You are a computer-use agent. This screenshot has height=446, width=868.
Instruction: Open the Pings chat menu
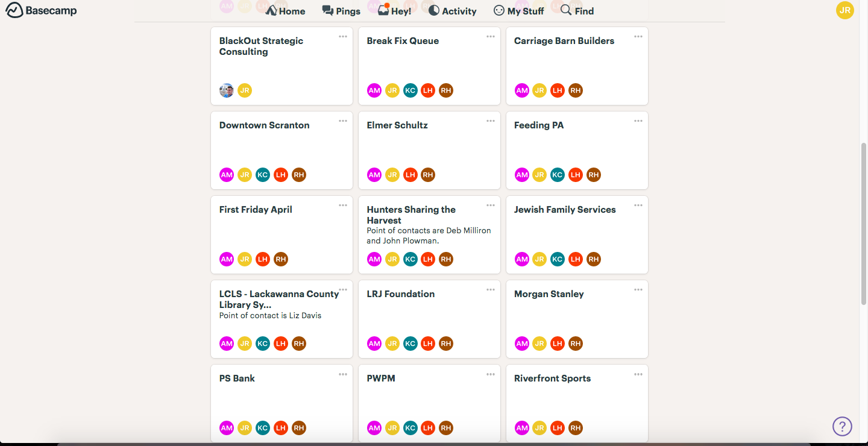pyautogui.click(x=341, y=11)
